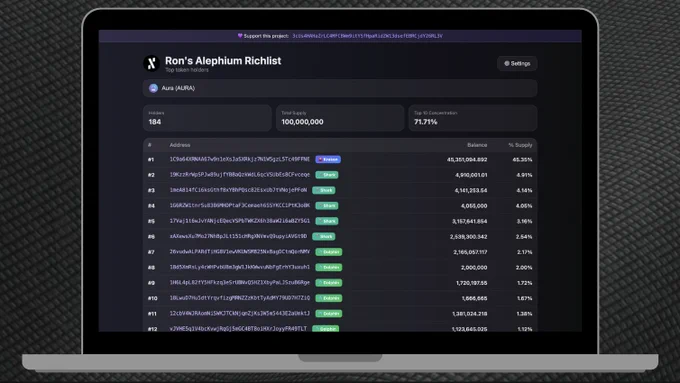The height and width of the screenshot is (383, 680).
Task: Click the Kraken badge on row #1
Action: pos(328,159)
